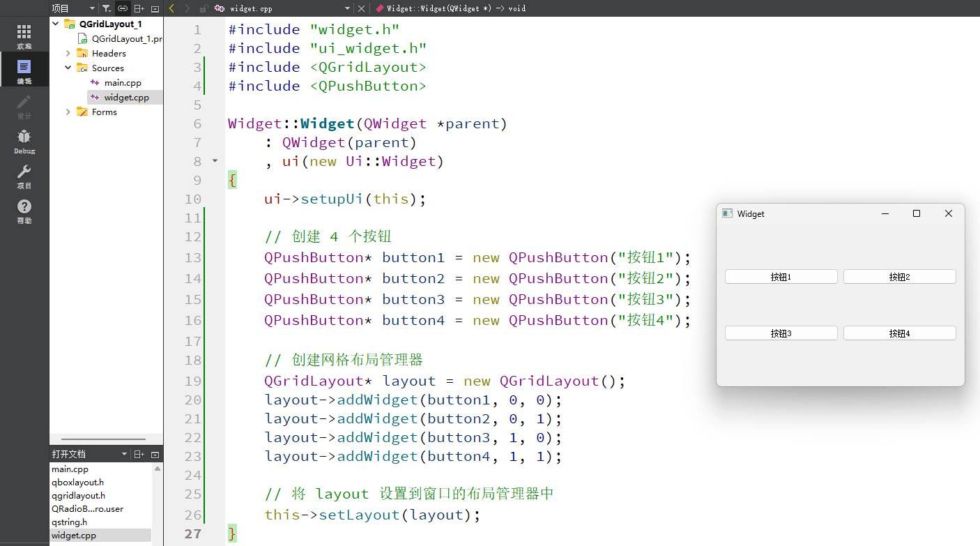
Task: Open the filter icon in the project panel
Action: pyautogui.click(x=105, y=8)
